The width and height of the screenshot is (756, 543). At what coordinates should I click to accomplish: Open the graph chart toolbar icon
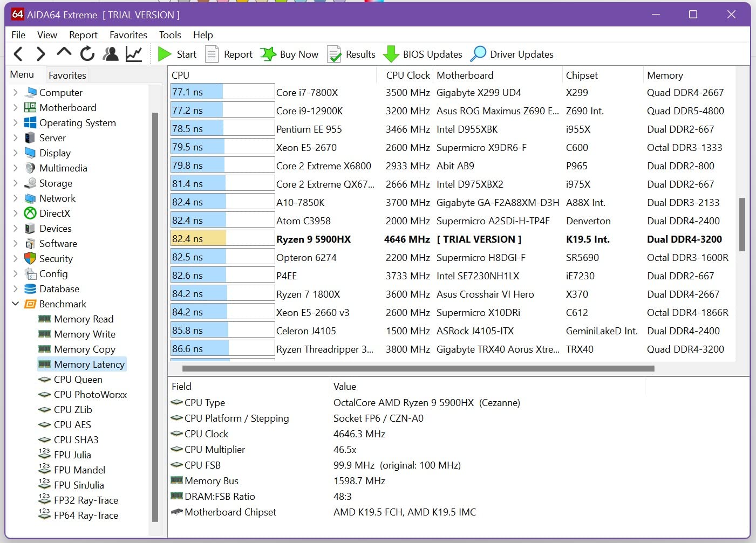coord(134,54)
